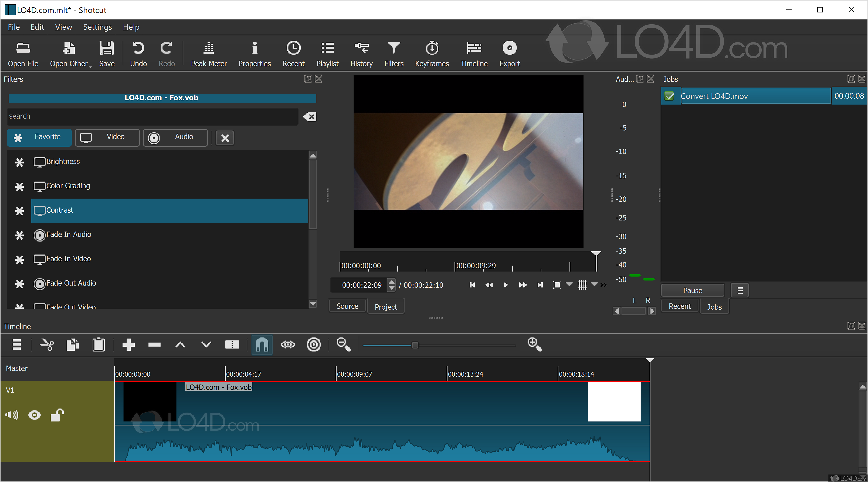Click the timeline cut scissors icon
This screenshot has width=868, height=482.
point(46,344)
